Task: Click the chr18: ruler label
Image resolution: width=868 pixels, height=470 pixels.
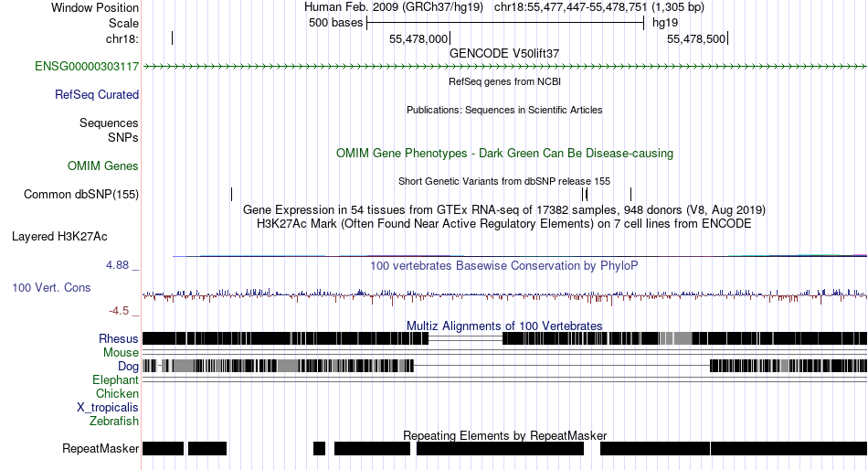Action: (x=122, y=38)
